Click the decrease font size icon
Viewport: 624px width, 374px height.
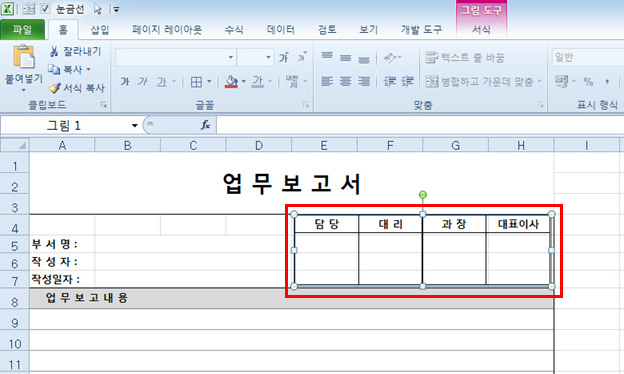coord(303,58)
